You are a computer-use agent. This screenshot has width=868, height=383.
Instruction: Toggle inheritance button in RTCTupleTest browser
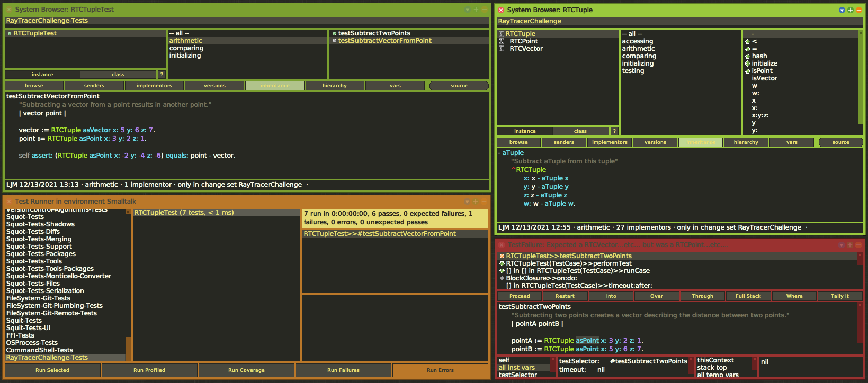point(275,86)
